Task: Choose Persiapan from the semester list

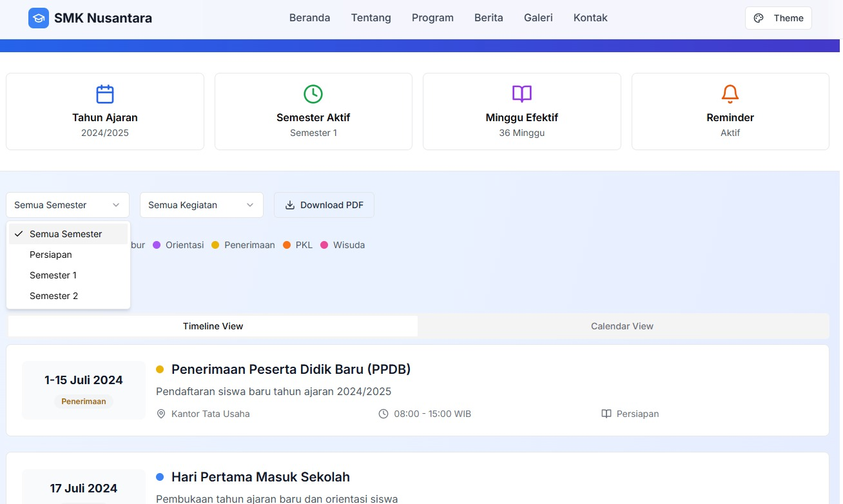Action: (51, 255)
